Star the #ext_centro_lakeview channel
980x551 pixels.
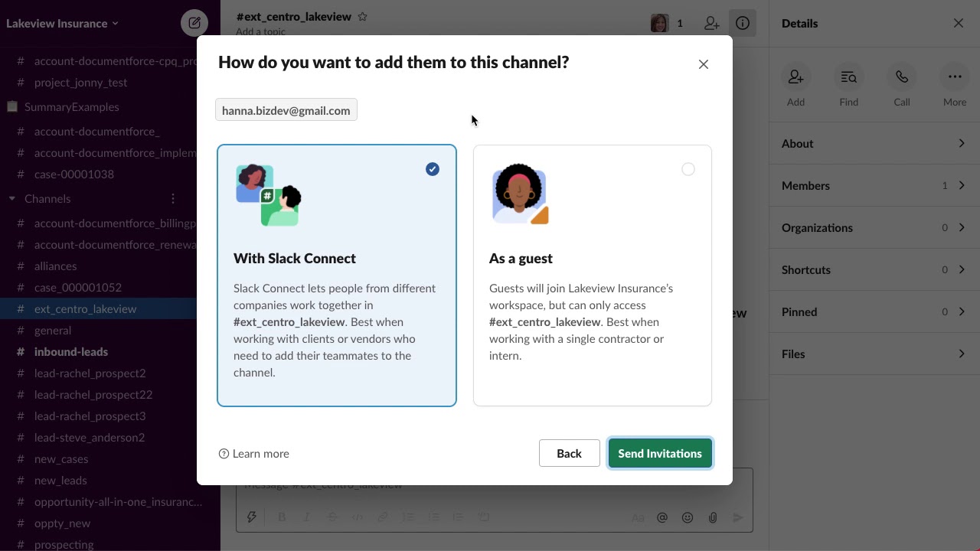363,17
